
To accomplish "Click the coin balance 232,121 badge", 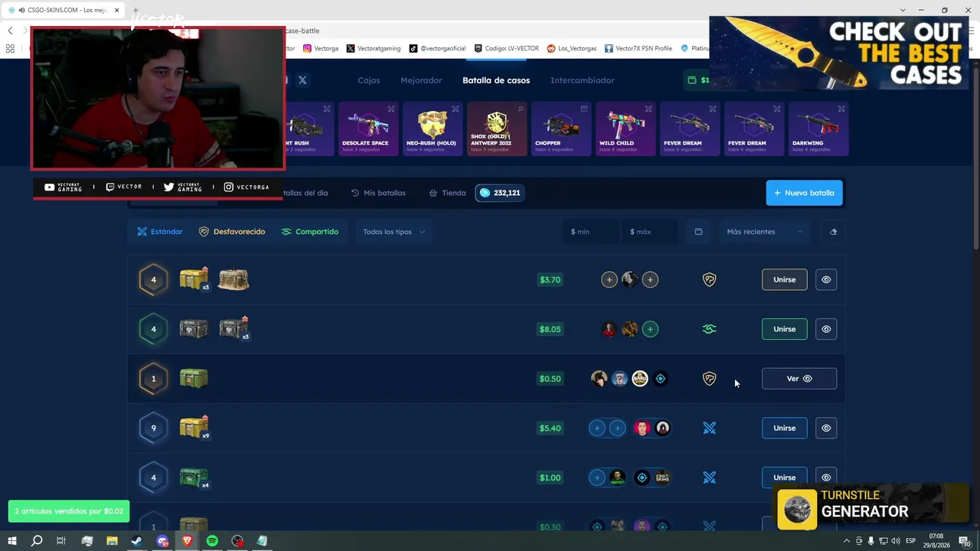I will 500,193.
